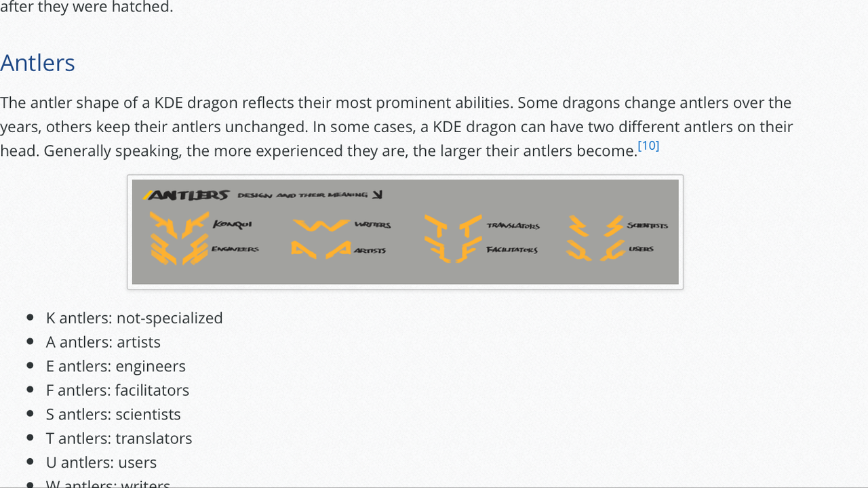Screen dimensions: 868x488
Task: Click 'K antlers: not-specialized' list item
Action: (x=134, y=318)
